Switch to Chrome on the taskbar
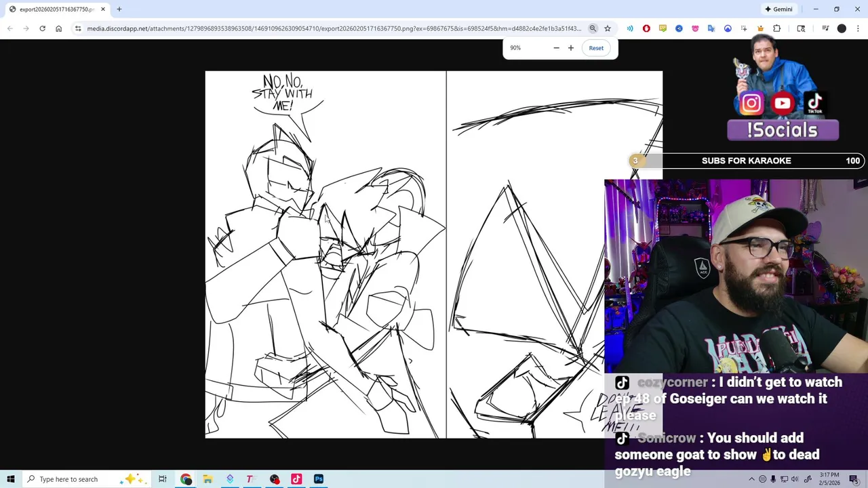The height and width of the screenshot is (488, 868). click(186, 479)
